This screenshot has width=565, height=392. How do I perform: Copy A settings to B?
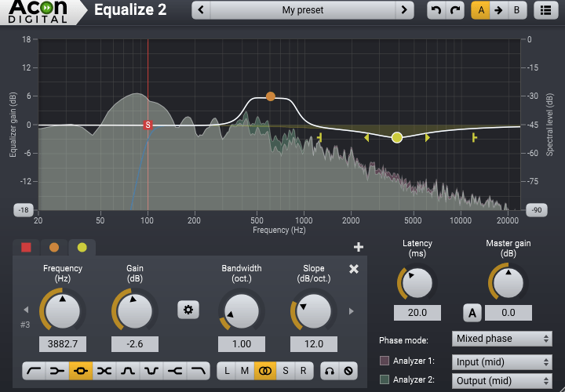point(499,10)
